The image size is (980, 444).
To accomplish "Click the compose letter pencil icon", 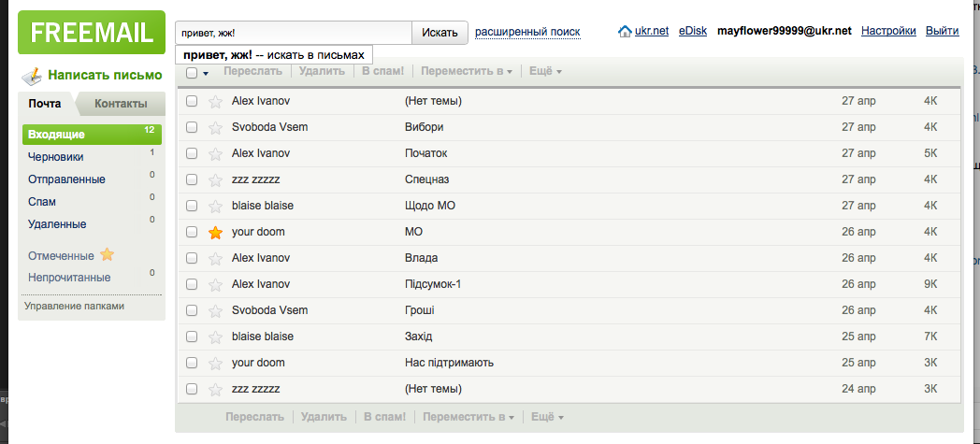I will click(33, 76).
